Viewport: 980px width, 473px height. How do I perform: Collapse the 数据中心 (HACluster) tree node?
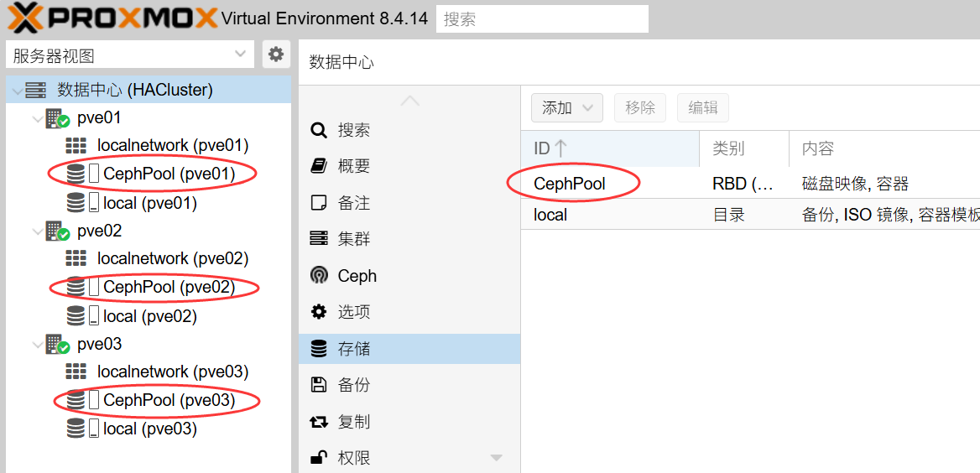(x=17, y=91)
